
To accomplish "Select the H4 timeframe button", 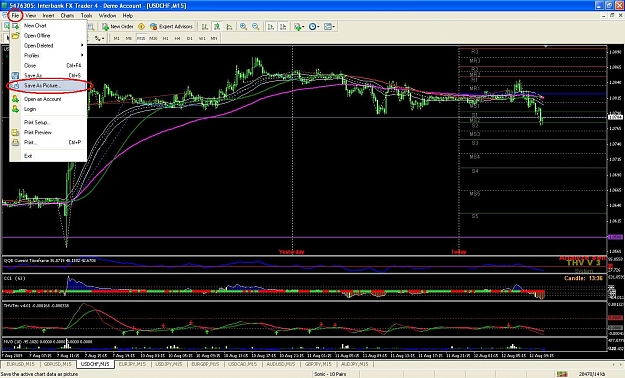I will (x=177, y=38).
